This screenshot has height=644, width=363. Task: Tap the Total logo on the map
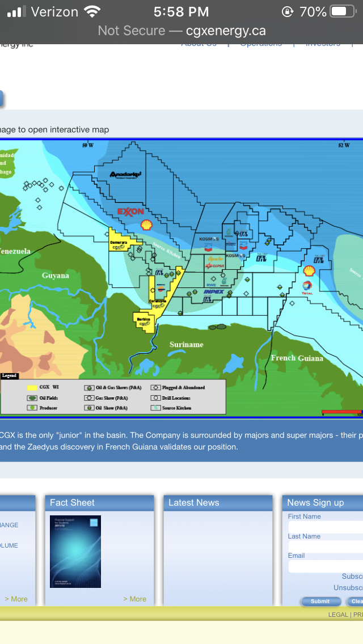tap(307, 287)
